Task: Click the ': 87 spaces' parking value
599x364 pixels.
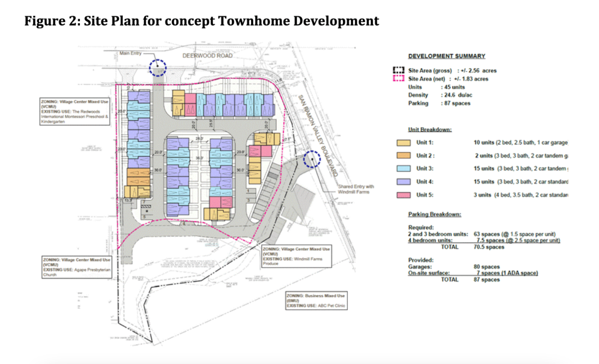Action: pyautogui.click(x=455, y=103)
